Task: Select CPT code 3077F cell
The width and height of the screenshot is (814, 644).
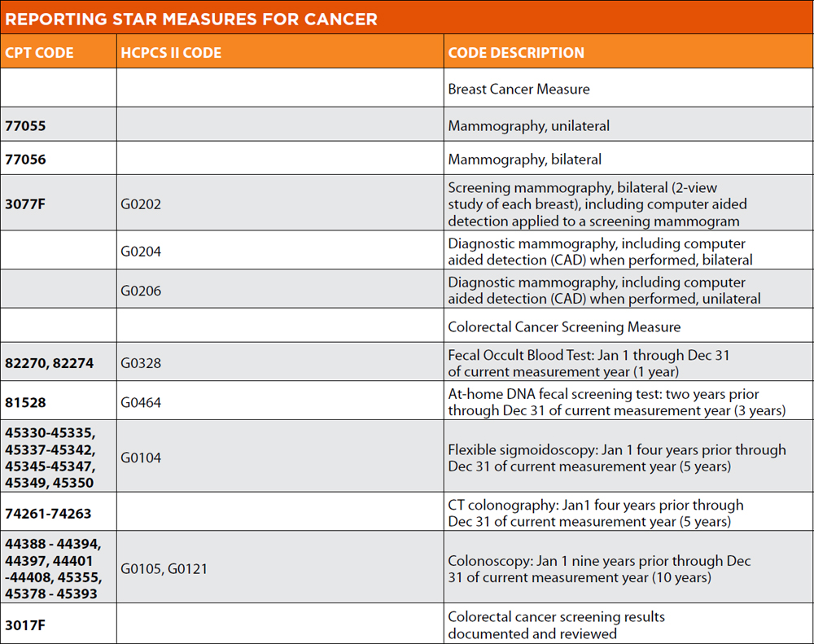Action: (x=25, y=204)
